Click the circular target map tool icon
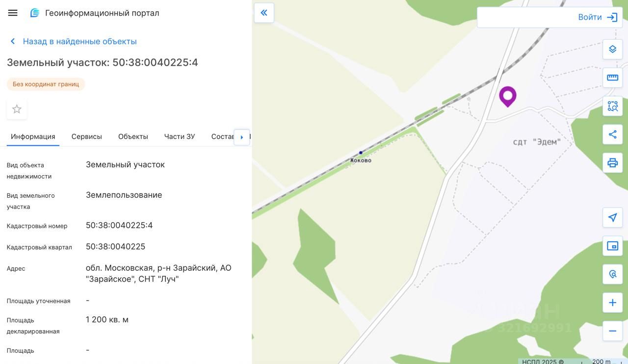The height and width of the screenshot is (364, 628). pos(612,274)
